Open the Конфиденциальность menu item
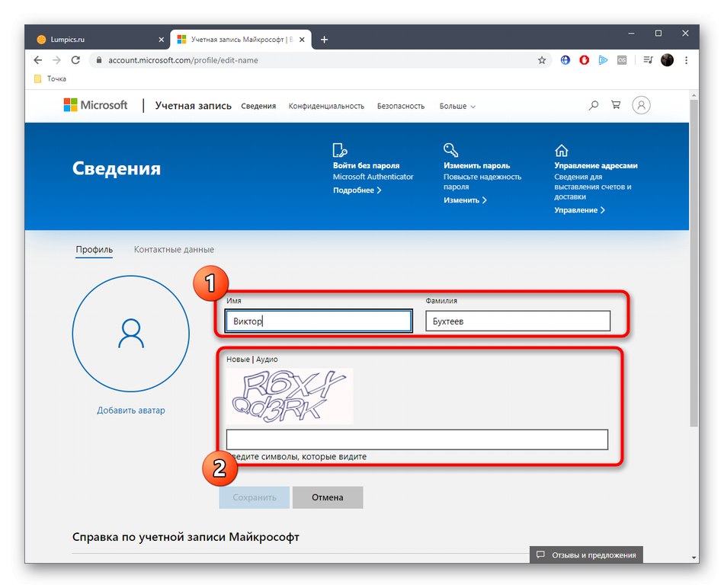This screenshot has width=724, height=588. click(x=326, y=106)
